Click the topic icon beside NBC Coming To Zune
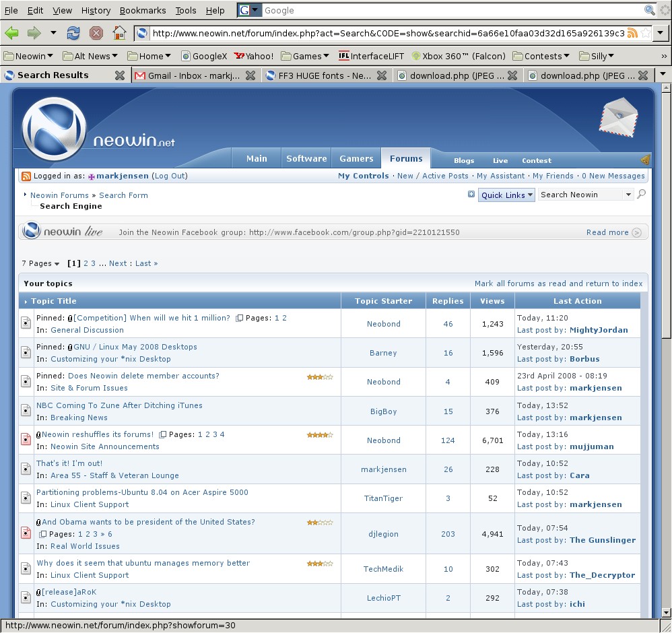This screenshot has width=672, height=633. pos(25,411)
